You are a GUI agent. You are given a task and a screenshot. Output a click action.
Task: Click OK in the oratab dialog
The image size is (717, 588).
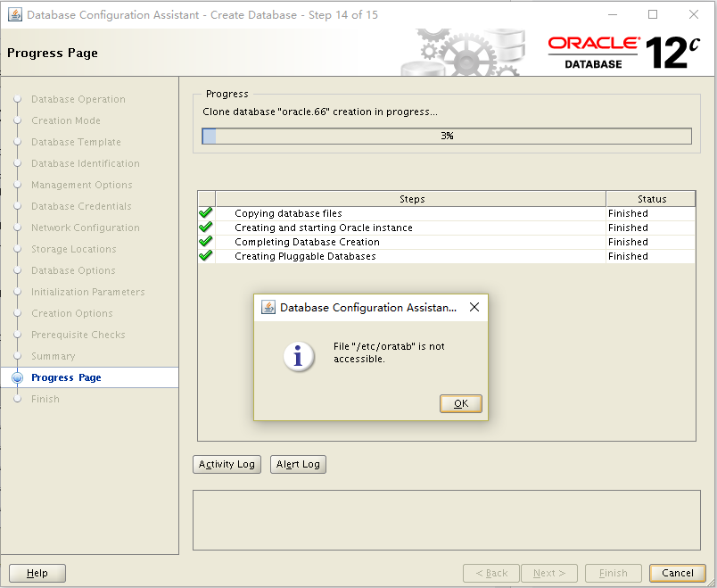coord(460,403)
